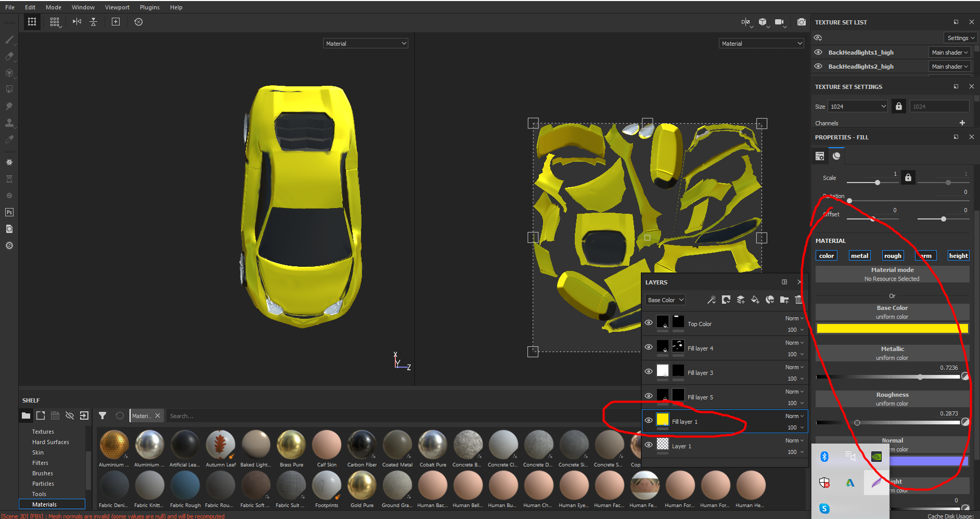
Task: Select the Paint brush tool
Action: click(9, 40)
